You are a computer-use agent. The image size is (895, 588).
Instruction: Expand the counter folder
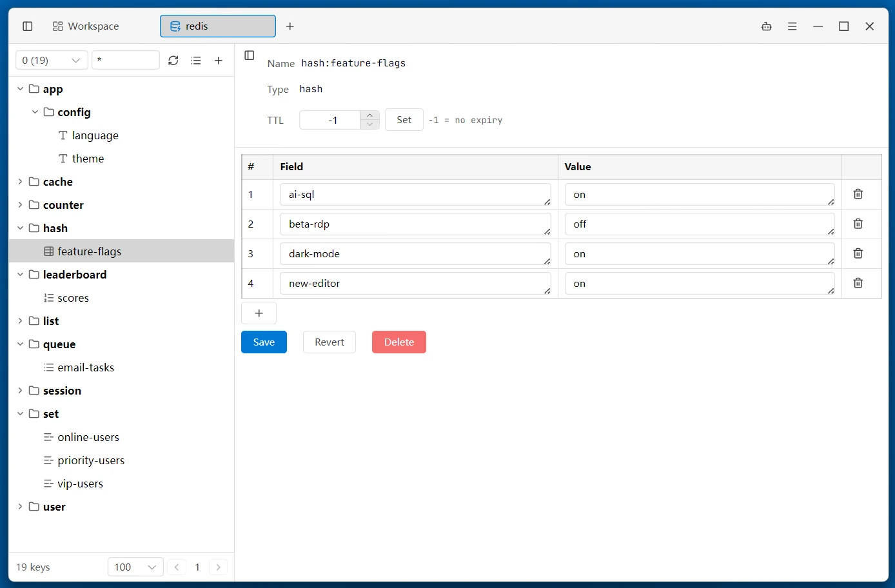[20, 205]
